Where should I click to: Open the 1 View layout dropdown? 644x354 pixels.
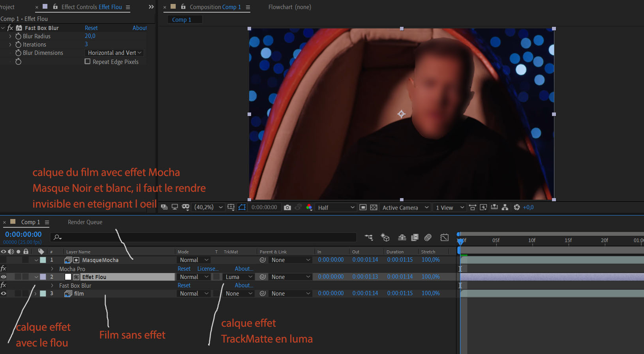450,207
